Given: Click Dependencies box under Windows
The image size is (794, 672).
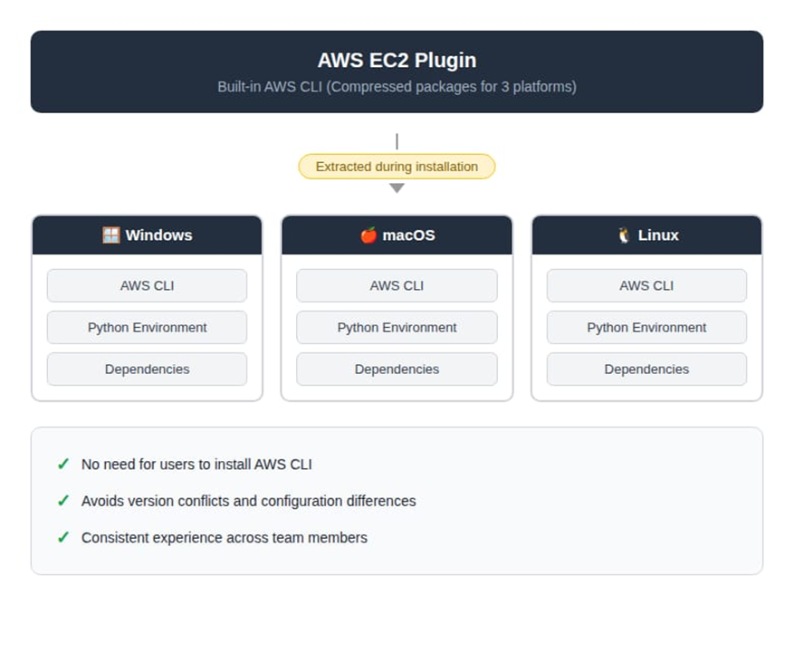Looking at the screenshot, I should coord(147,370).
